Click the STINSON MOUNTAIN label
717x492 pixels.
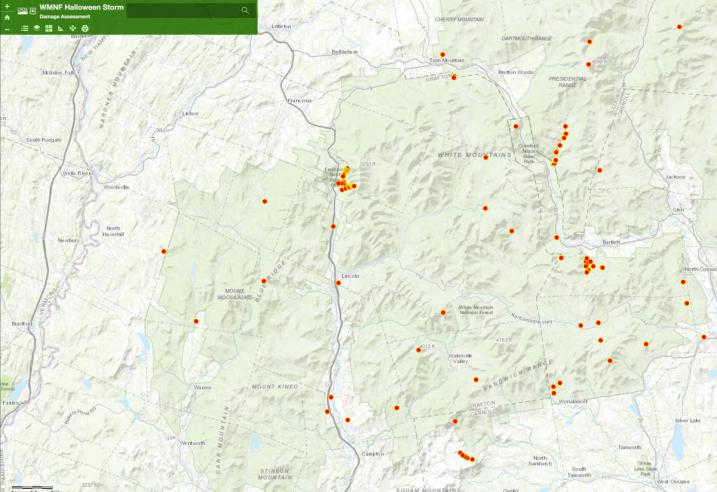coord(274,474)
